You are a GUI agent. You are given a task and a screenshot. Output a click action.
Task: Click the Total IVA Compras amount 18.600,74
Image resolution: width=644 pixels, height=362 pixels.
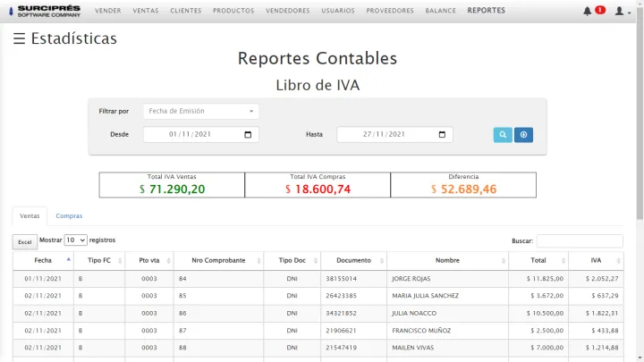pos(318,189)
